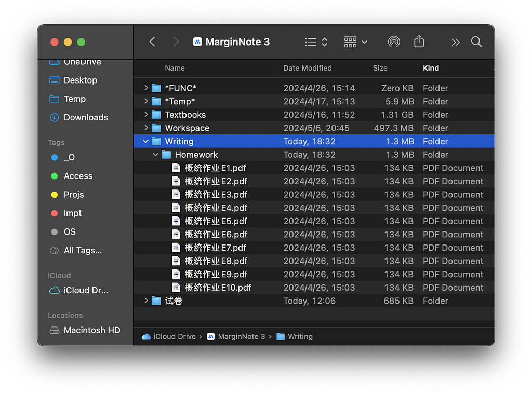
Task: Expand the 试卷 folder
Action: (x=146, y=301)
